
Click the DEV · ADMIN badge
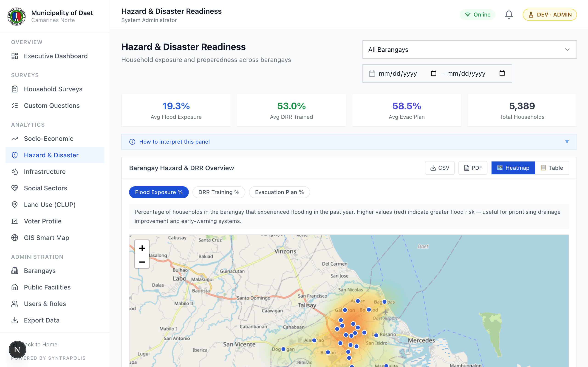(550, 14)
